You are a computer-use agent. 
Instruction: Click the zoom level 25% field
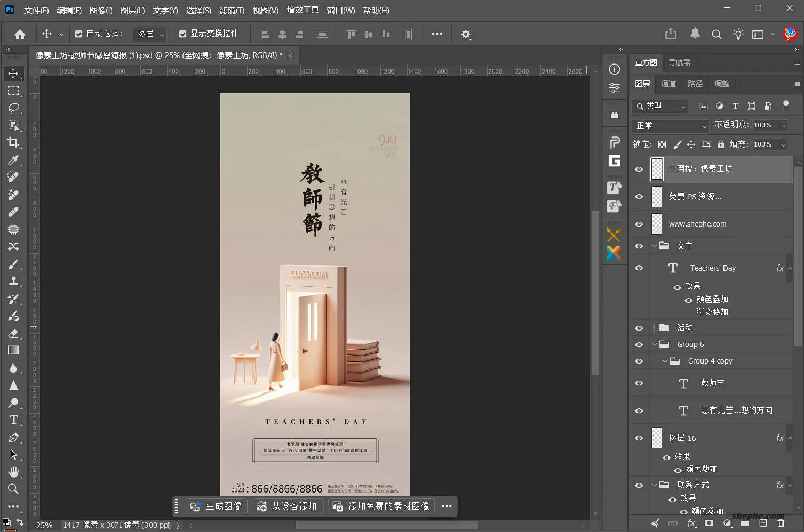[44, 526]
